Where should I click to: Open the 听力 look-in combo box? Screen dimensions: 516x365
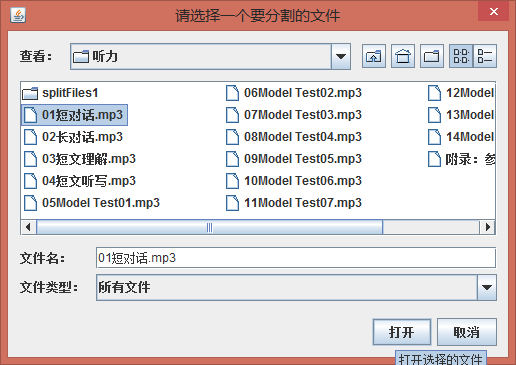[210, 56]
